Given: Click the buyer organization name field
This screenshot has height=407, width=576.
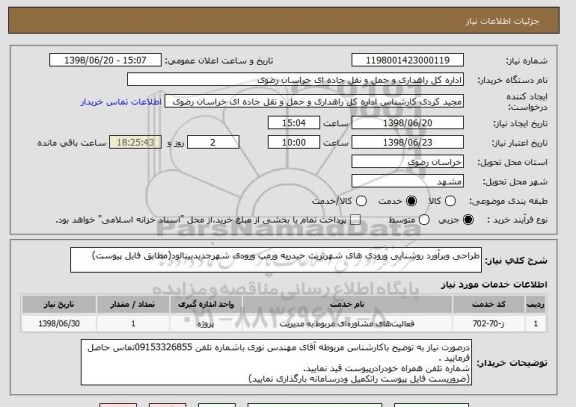Looking at the screenshot, I should [x=295, y=79].
